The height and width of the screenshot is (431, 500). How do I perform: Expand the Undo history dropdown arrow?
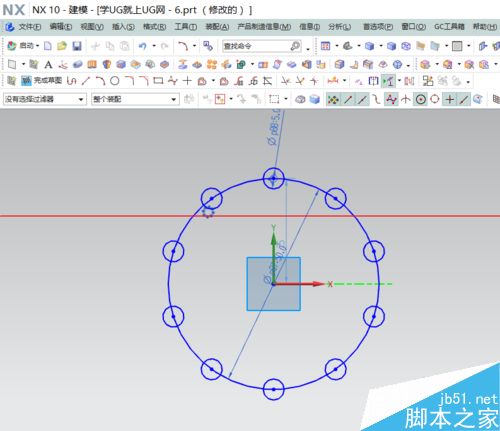pyautogui.click(x=154, y=46)
